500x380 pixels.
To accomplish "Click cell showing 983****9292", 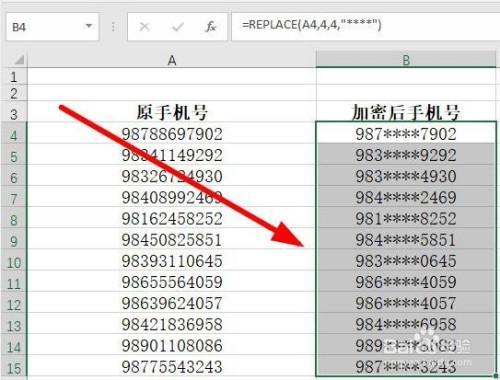I will [406, 155].
